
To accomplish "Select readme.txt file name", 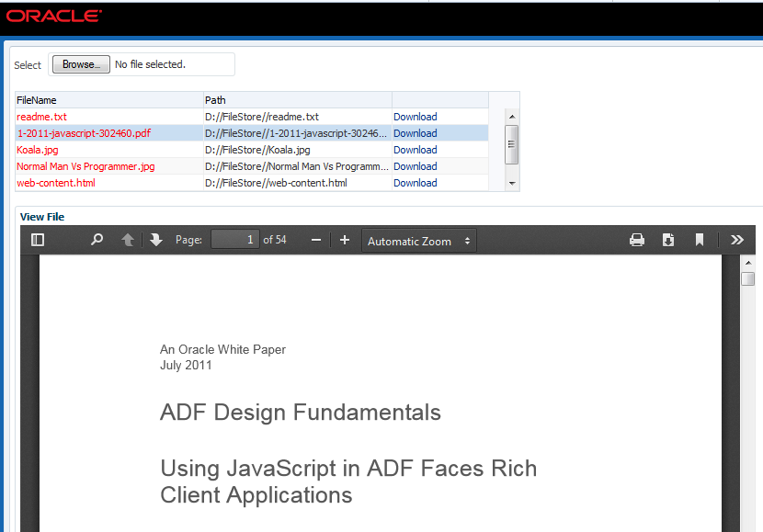I will point(42,117).
